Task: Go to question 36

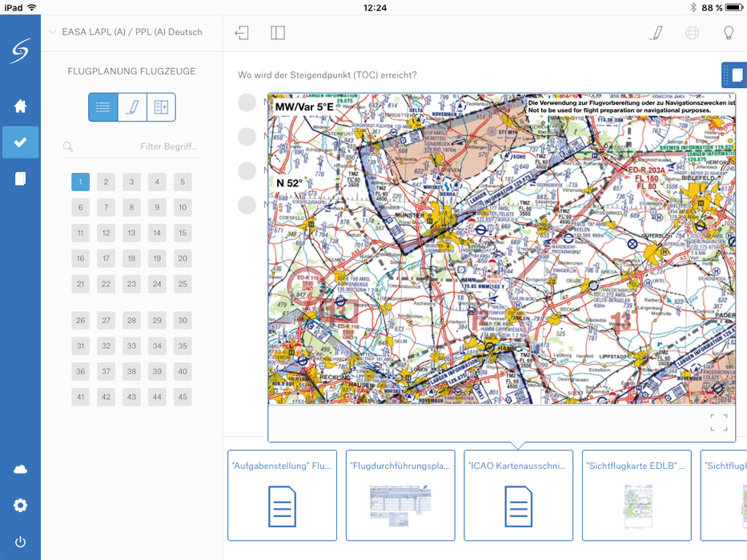Action: point(81,371)
